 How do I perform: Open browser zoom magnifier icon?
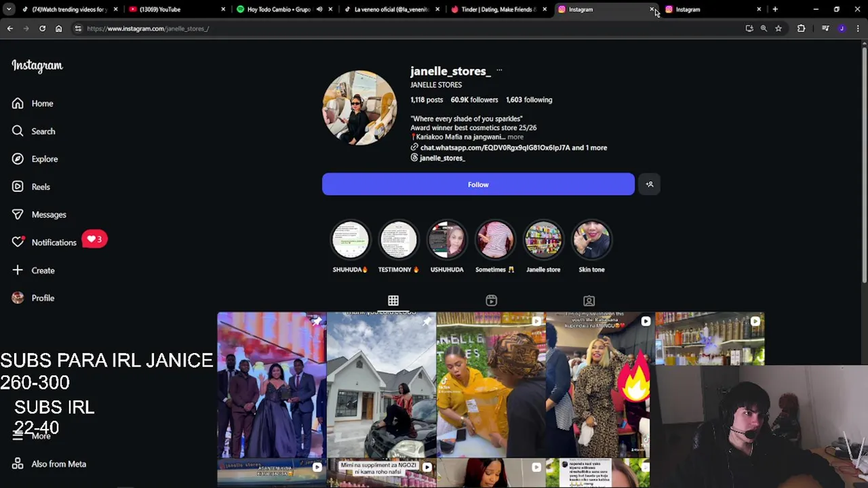(x=764, y=28)
